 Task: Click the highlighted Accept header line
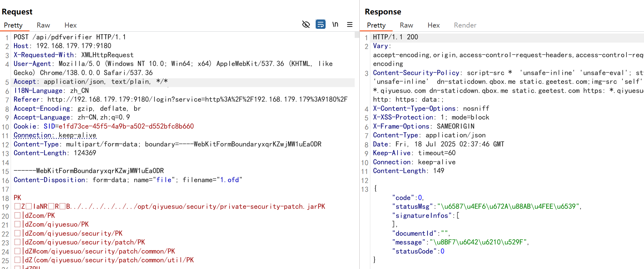pos(91,82)
